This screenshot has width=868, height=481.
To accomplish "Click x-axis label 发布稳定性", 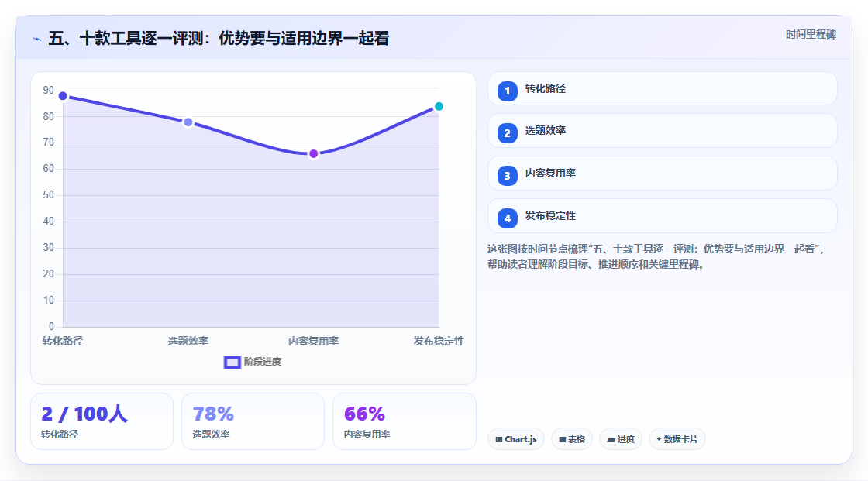I will 439,341.
